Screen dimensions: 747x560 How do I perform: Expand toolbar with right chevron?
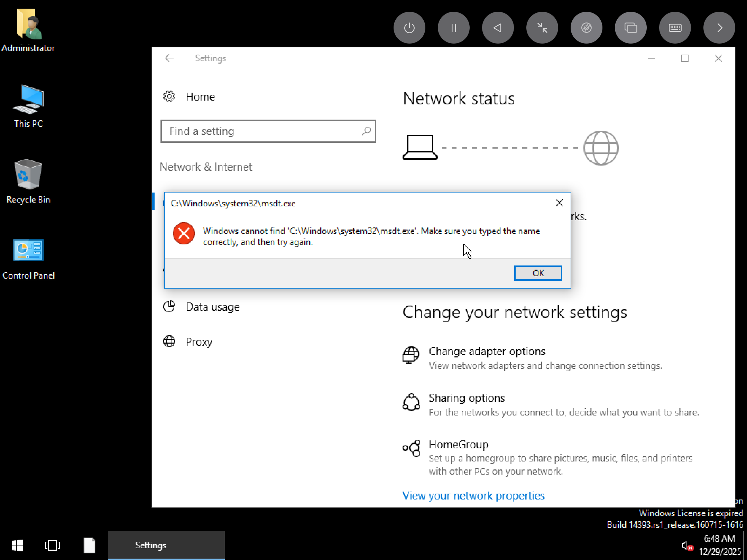[x=719, y=28]
